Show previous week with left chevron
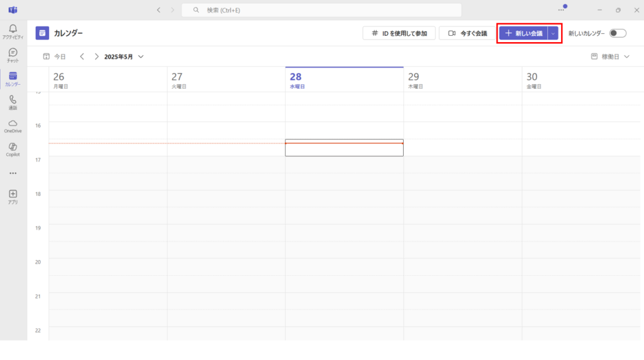Screen dimensions: 644x360 point(82,57)
